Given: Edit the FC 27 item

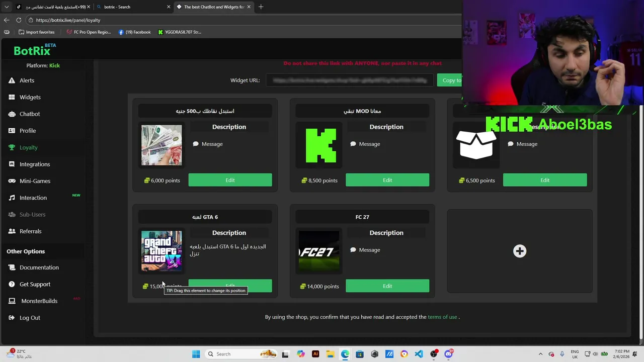Looking at the screenshot, I should tap(387, 286).
